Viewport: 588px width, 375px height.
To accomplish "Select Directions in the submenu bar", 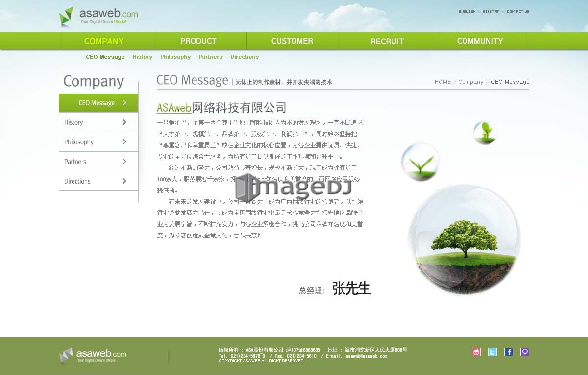I will (x=245, y=57).
